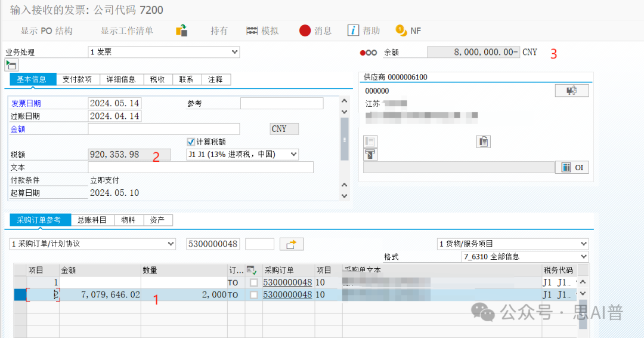Click the Simulate (模拟) toolbar icon
Image resolution: width=644 pixels, height=338 pixels.
coord(252,30)
